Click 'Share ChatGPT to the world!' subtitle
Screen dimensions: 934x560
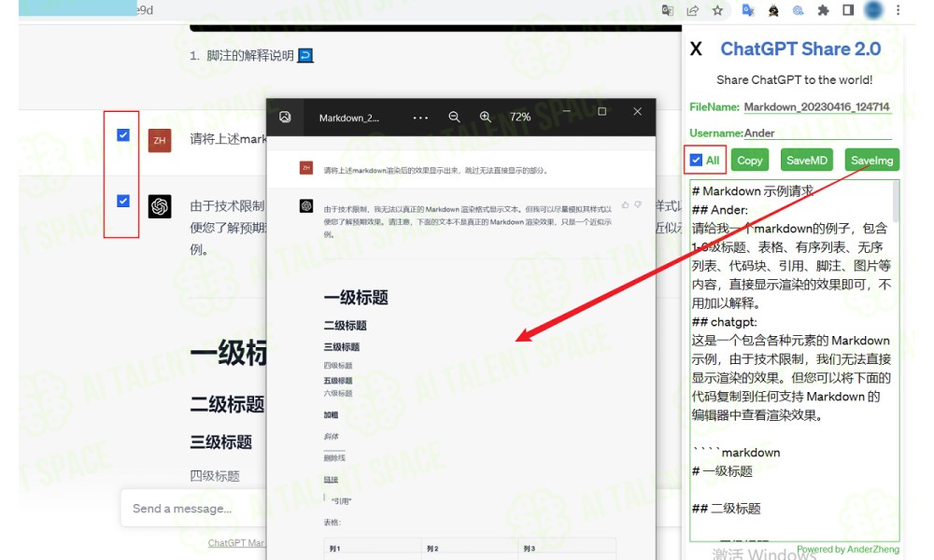795,79
